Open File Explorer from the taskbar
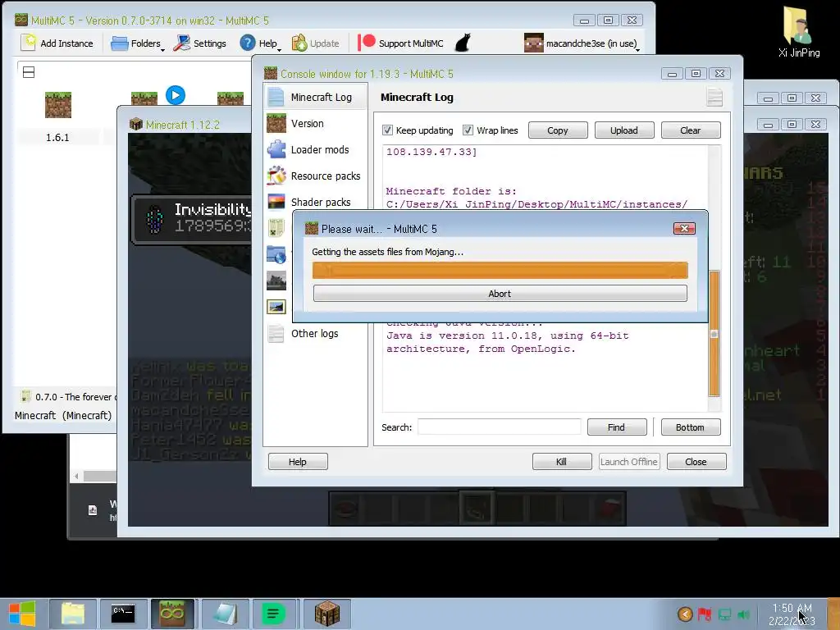840x630 pixels. point(73,614)
